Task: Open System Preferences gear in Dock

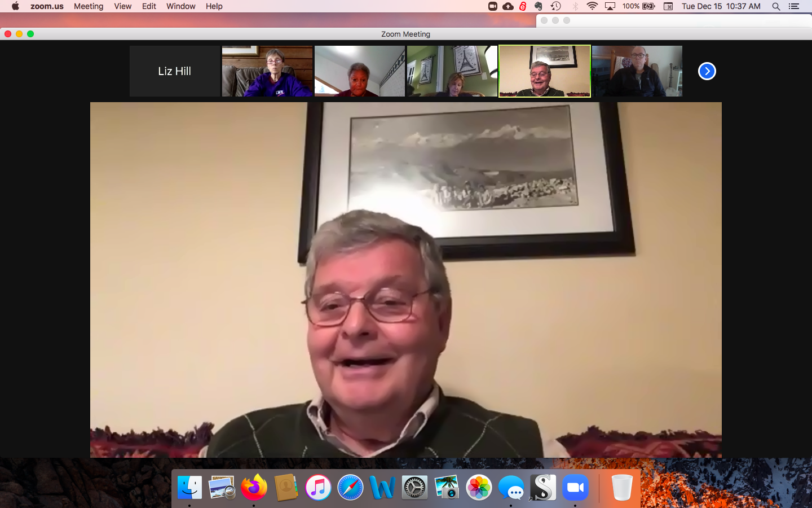Action: click(x=414, y=487)
